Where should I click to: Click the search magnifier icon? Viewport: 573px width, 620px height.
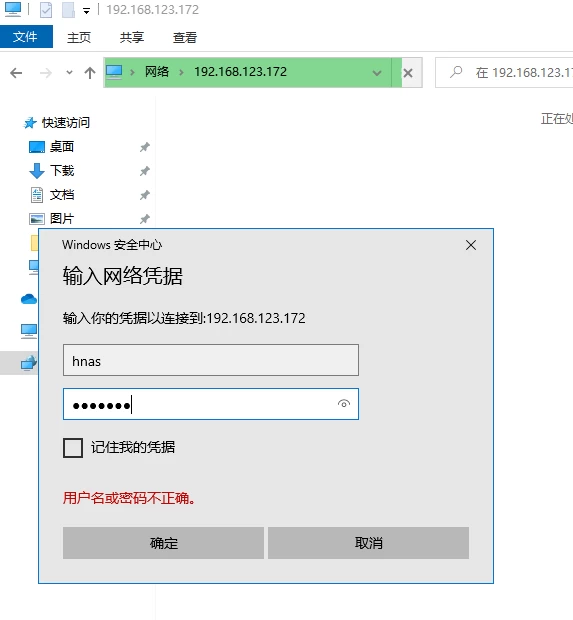pos(456,72)
